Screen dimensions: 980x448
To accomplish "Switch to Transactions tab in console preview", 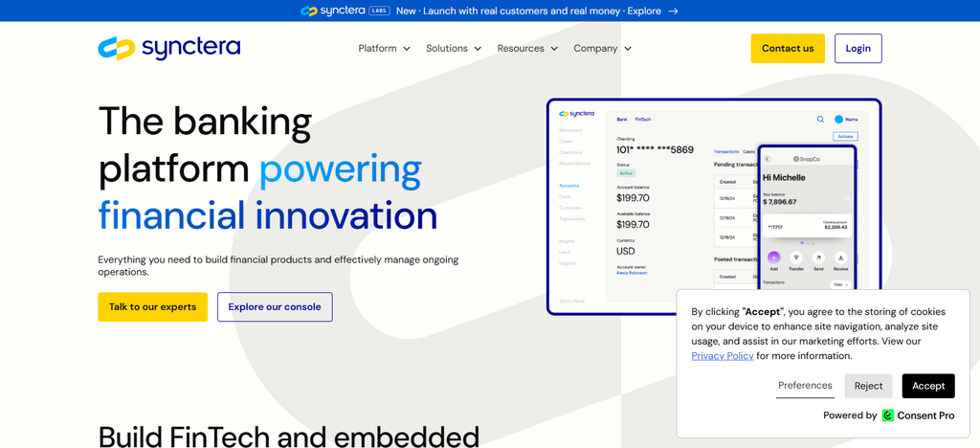I will (726, 152).
